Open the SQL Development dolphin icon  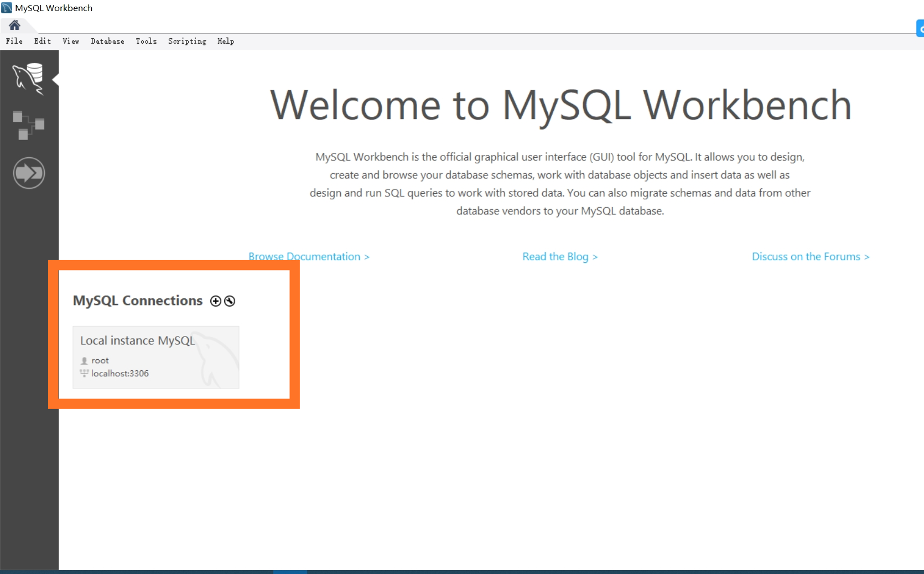[29, 77]
